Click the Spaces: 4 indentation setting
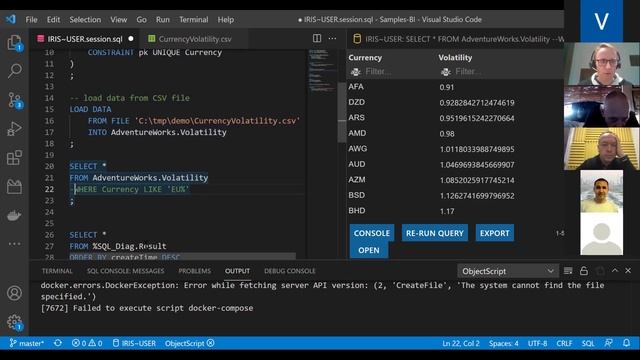The image size is (640, 360). [x=504, y=343]
